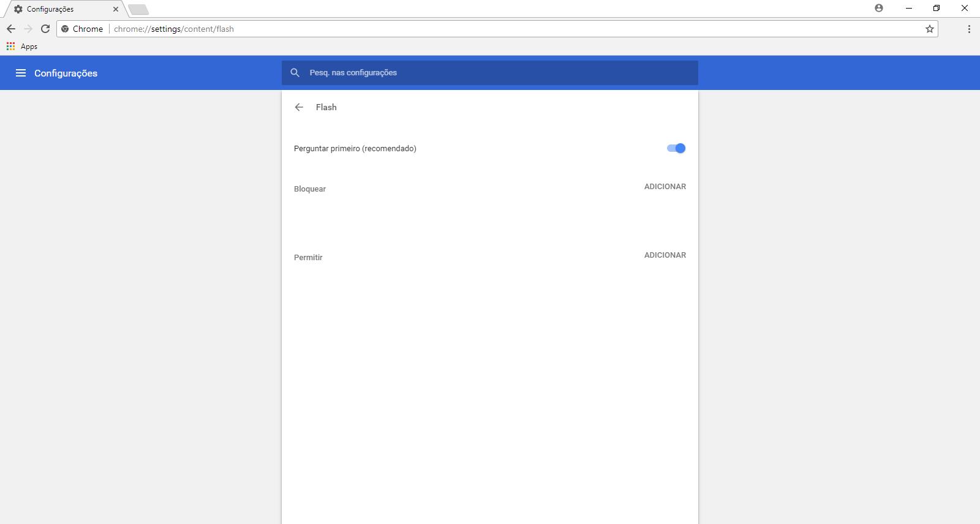Bookmark this page with the star icon
Viewport: 980px width, 524px height.
click(929, 29)
